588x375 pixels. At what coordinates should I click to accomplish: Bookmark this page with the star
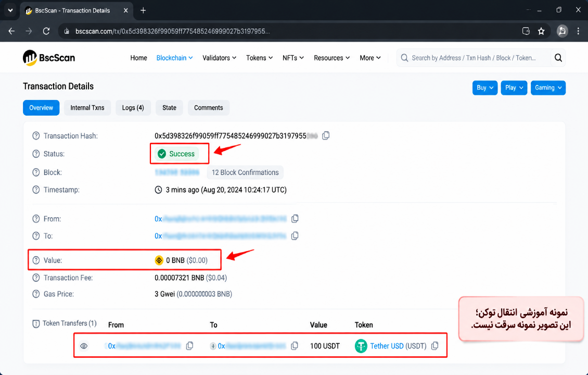541,31
